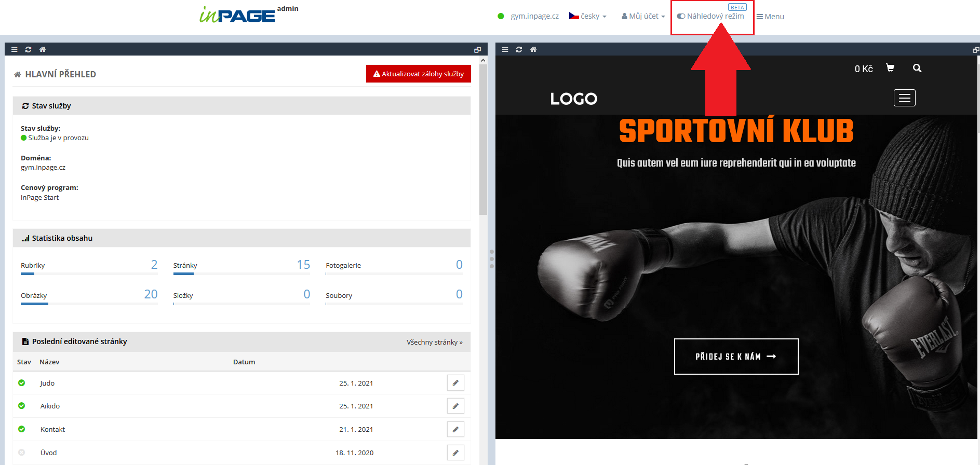
Task: Open the Všechny stránky link
Action: 434,343
